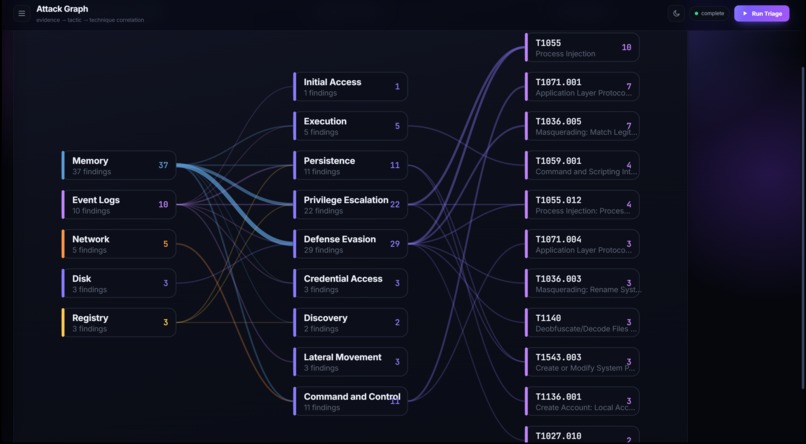
Task: Select the Privilege Escalation tactic node
Action: [x=350, y=205]
